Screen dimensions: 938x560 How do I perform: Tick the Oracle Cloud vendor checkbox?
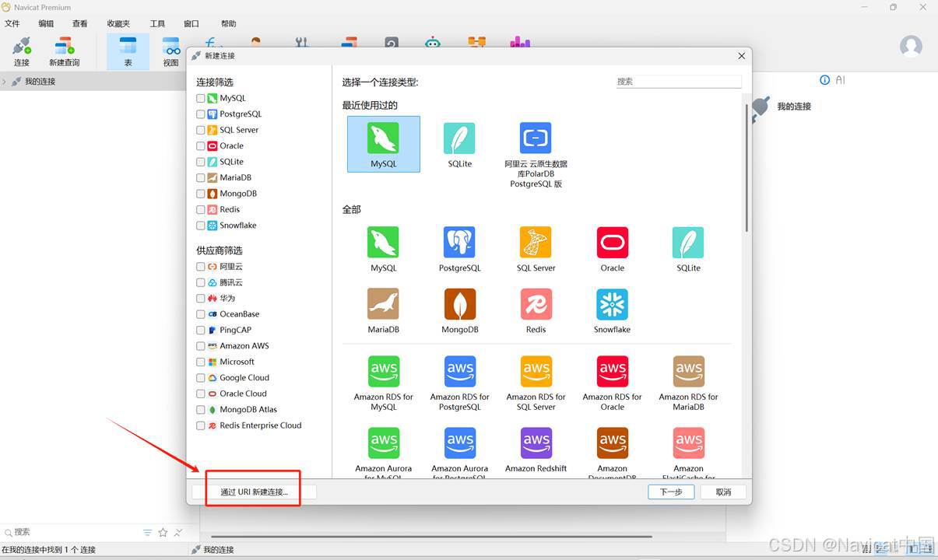(x=201, y=394)
